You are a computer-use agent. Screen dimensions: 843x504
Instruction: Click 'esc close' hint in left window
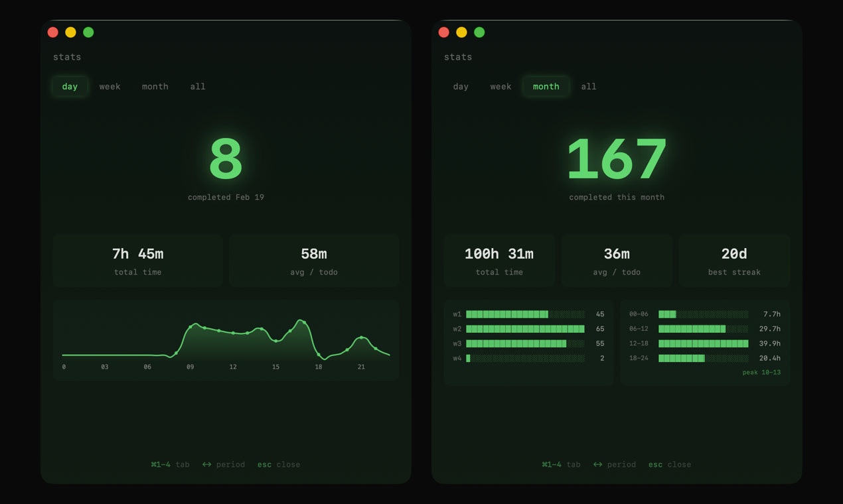[x=279, y=464]
